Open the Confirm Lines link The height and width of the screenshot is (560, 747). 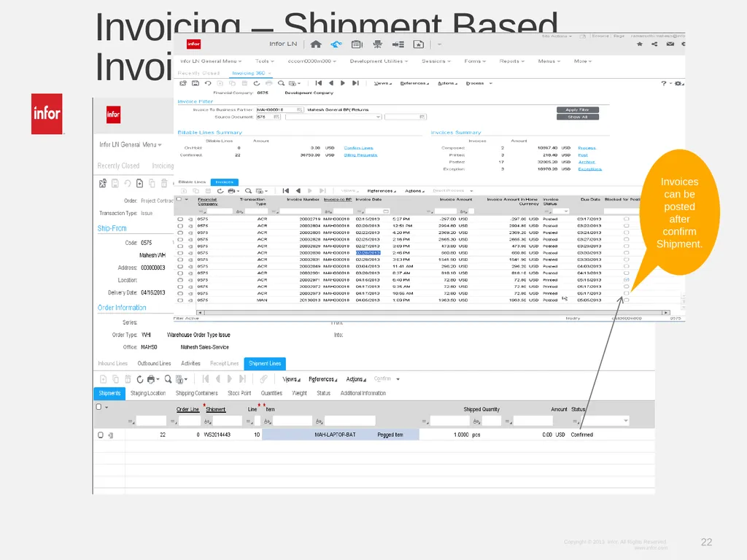point(358,148)
